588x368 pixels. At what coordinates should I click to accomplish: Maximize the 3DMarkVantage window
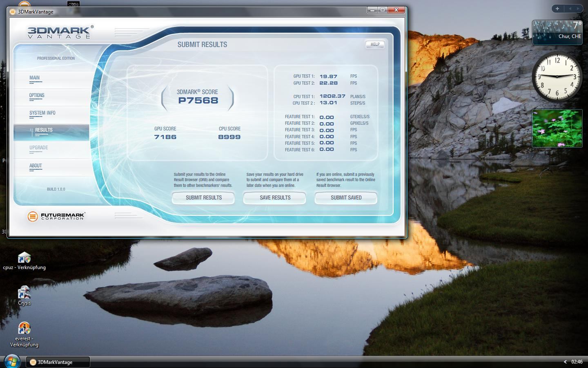point(383,10)
